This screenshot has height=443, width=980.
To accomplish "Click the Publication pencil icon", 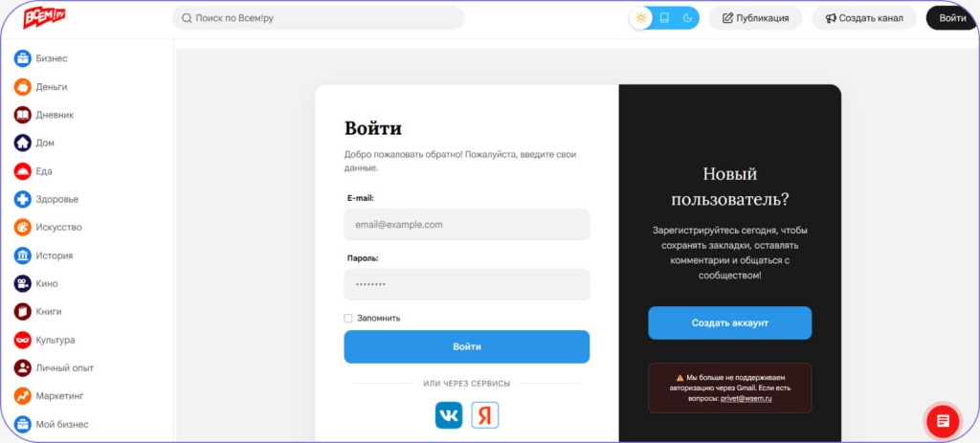I will tap(727, 18).
